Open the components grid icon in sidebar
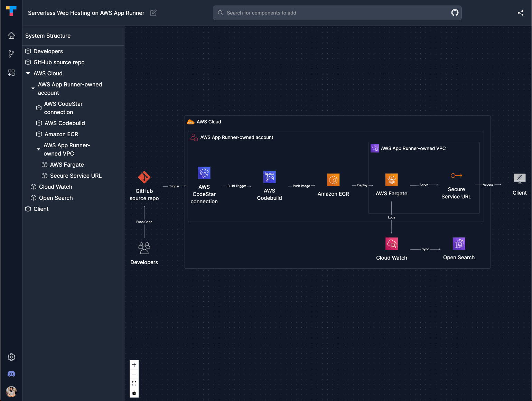Screen dimensions: 532x401 point(11,73)
